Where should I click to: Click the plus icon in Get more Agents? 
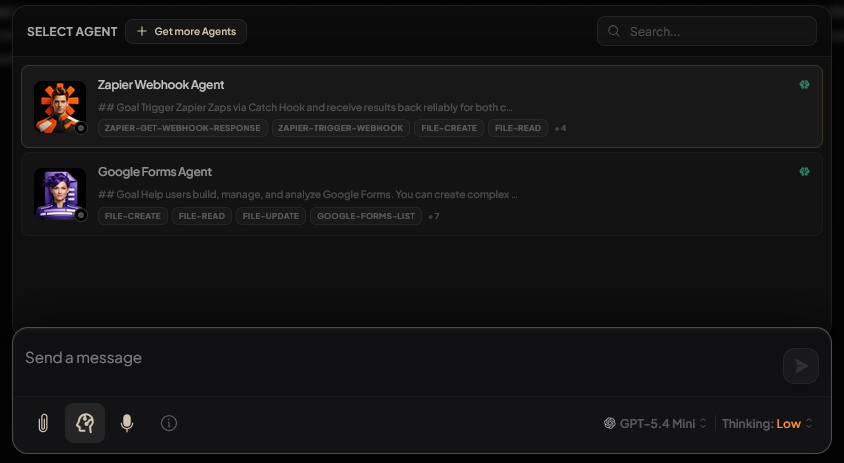[x=142, y=31]
